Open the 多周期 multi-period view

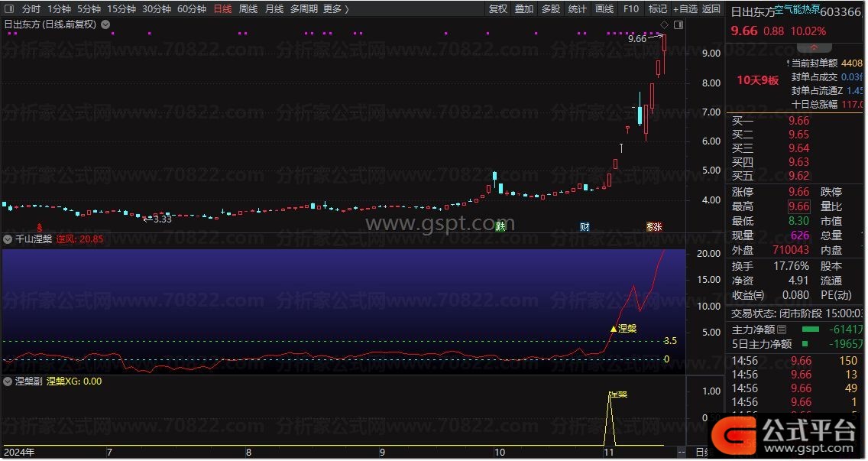[304, 9]
